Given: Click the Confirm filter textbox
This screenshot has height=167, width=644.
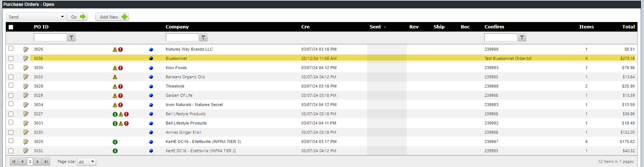Looking at the screenshot, I should coord(501,37).
